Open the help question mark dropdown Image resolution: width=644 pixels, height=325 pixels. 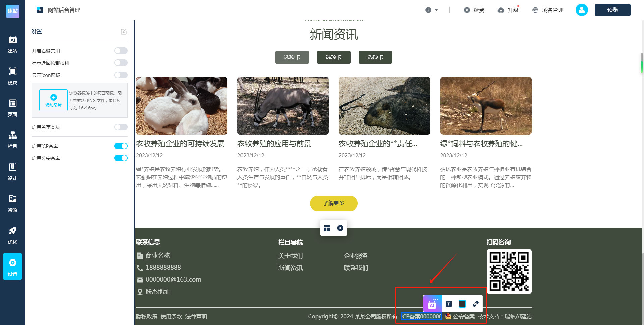431,10
